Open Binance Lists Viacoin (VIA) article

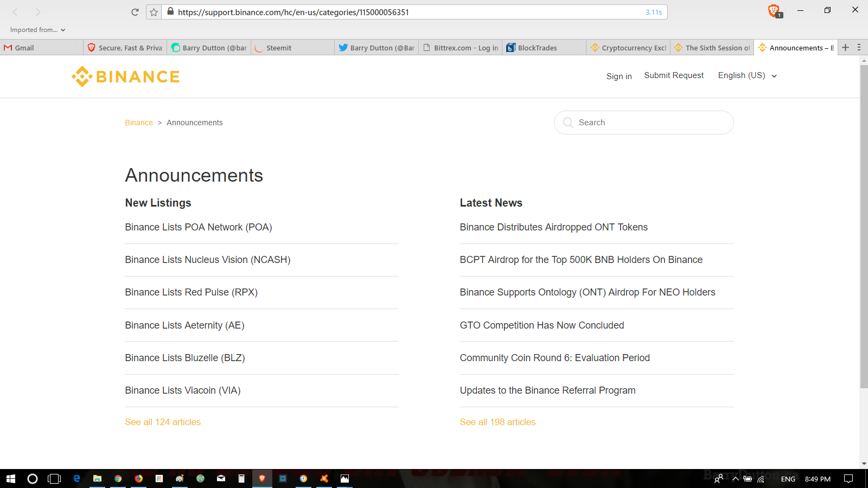pos(183,390)
